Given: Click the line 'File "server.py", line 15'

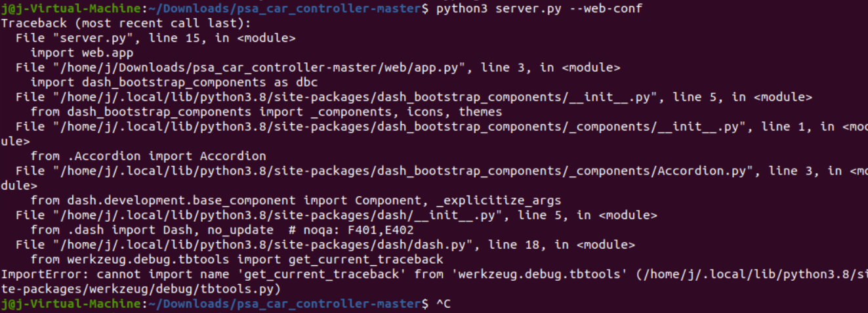Looking at the screenshot, I should pos(155,38).
